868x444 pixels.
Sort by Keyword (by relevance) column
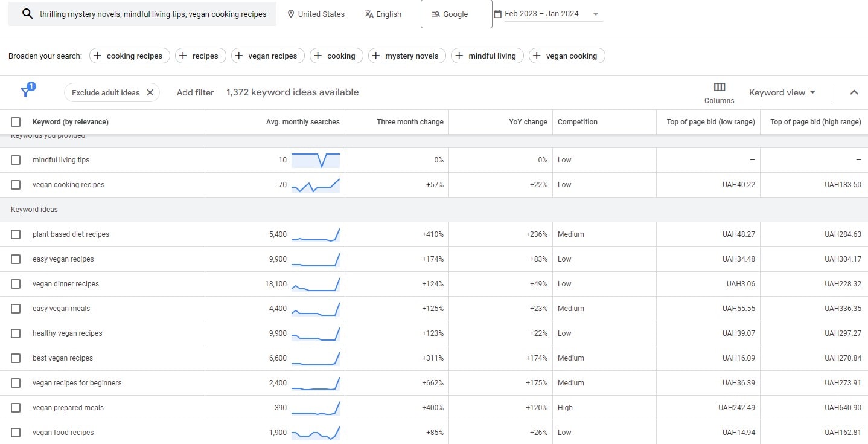click(71, 122)
